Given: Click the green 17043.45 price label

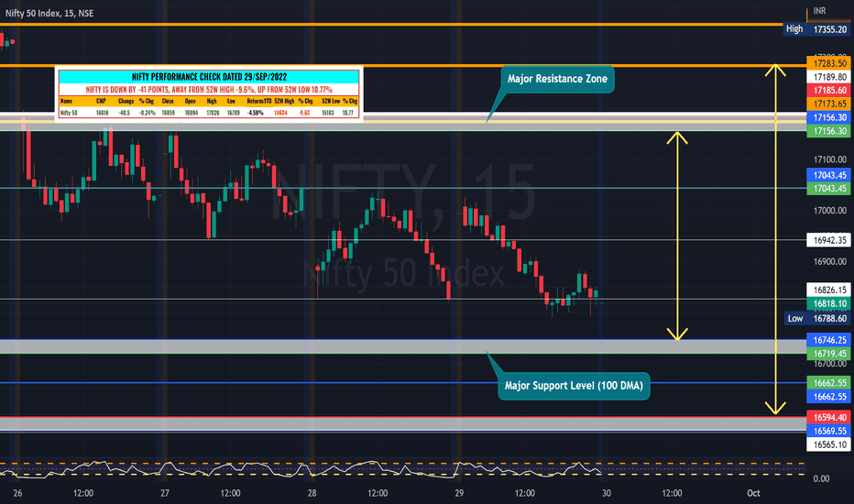Looking at the screenshot, I should click(x=828, y=189).
